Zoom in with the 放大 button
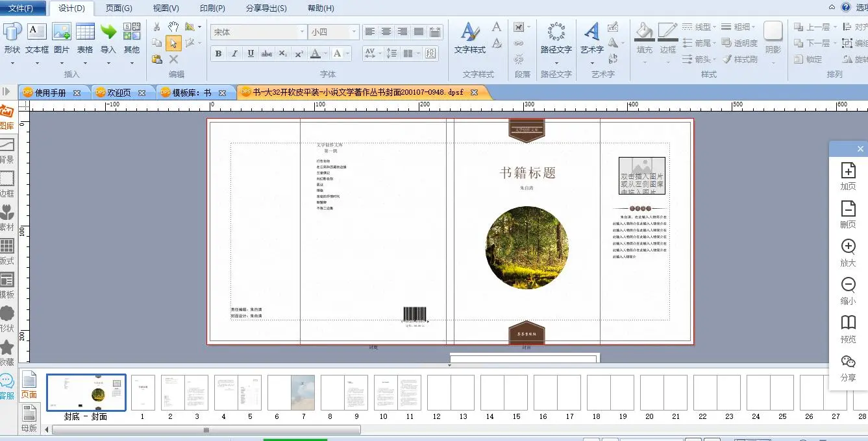Viewport: 868px width, 441px height. tap(848, 252)
